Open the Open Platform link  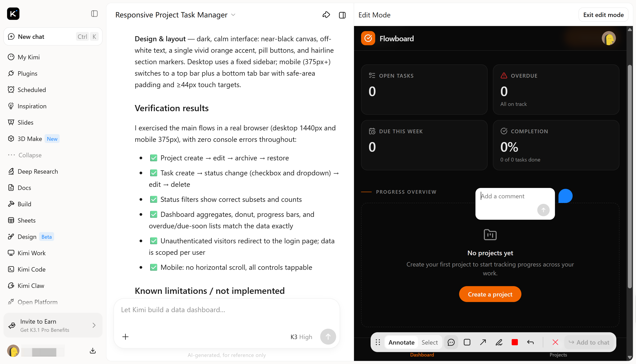(53, 302)
